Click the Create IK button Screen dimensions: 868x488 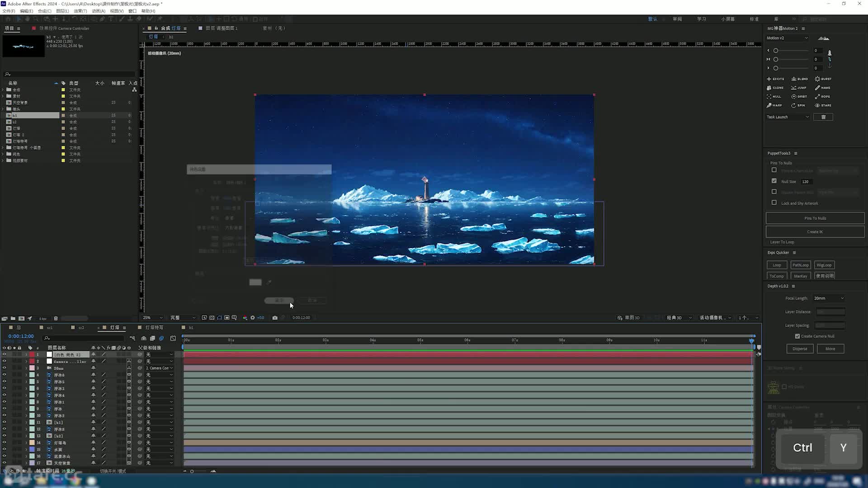pos(815,232)
